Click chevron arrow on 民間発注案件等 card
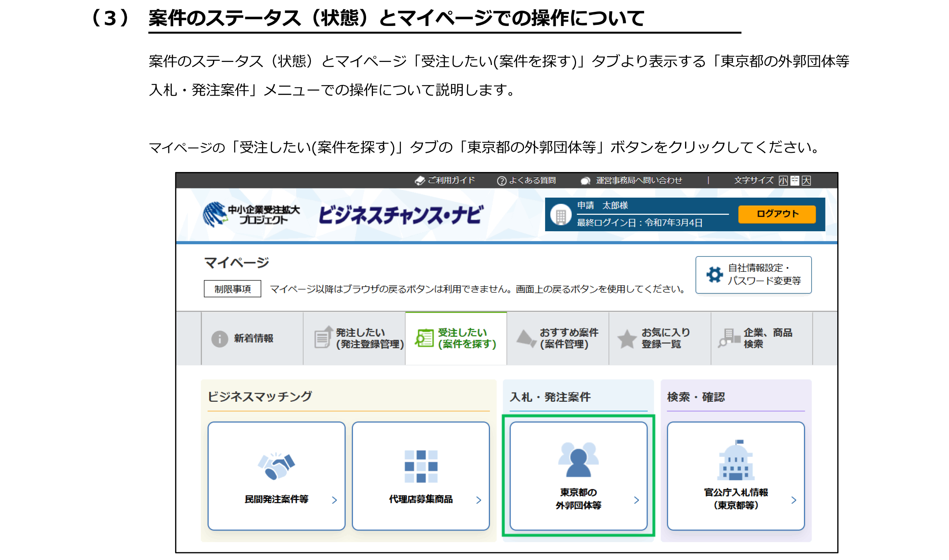Viewport: 949px width, 560px height. tap(334, 500)
